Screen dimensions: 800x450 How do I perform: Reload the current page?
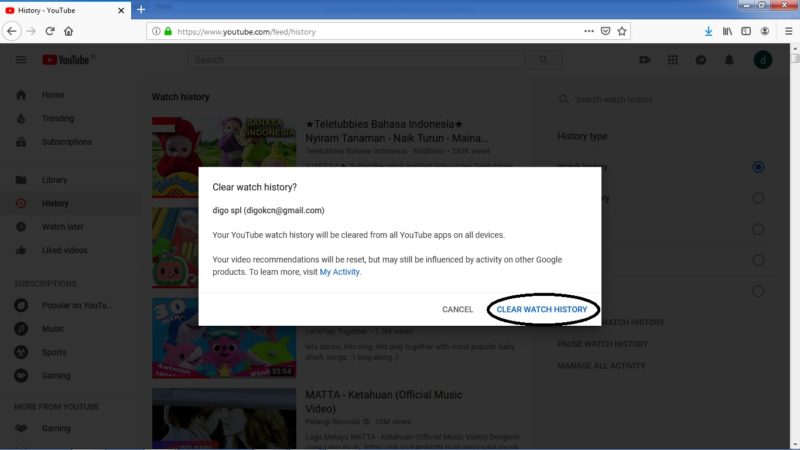(50, 31)
